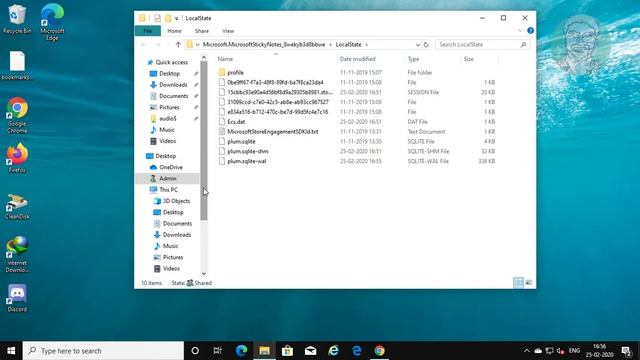Open the Share ribbon tab
The image size is (640, 360).
(x=202, y=31)
